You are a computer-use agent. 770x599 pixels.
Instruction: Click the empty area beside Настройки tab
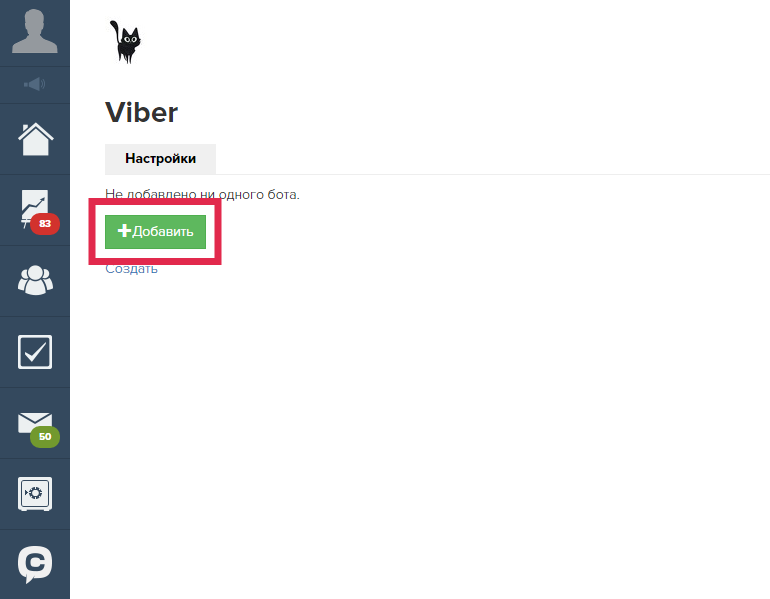coord(491,159)
